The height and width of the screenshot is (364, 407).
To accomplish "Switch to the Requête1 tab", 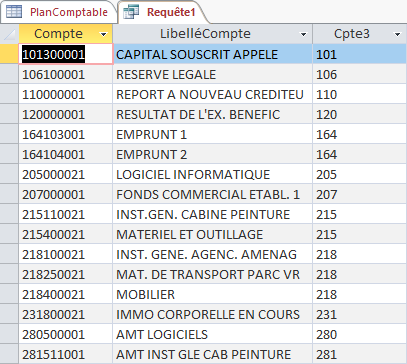I will click(x=163, y=12).
